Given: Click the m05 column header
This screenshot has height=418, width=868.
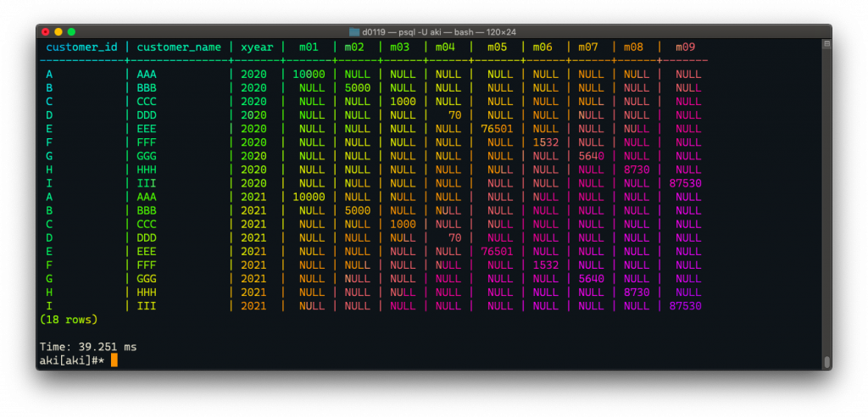Looking at the screenshot, I should tap(497, 47).
